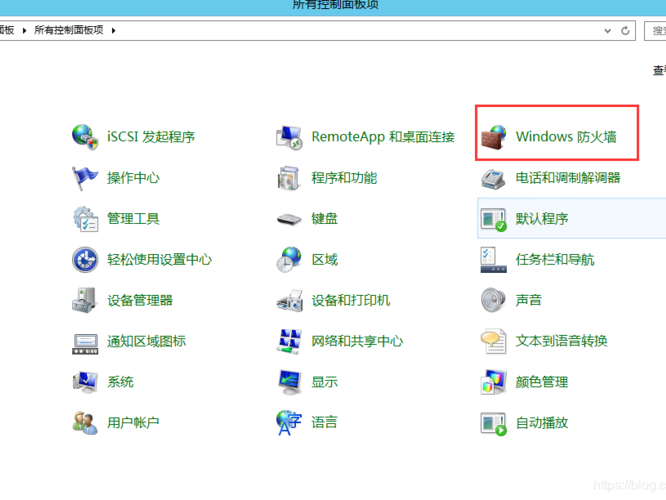666x500 pixels.
Task: Open the 默认程序 icon
Action: [x=494, y=219]
